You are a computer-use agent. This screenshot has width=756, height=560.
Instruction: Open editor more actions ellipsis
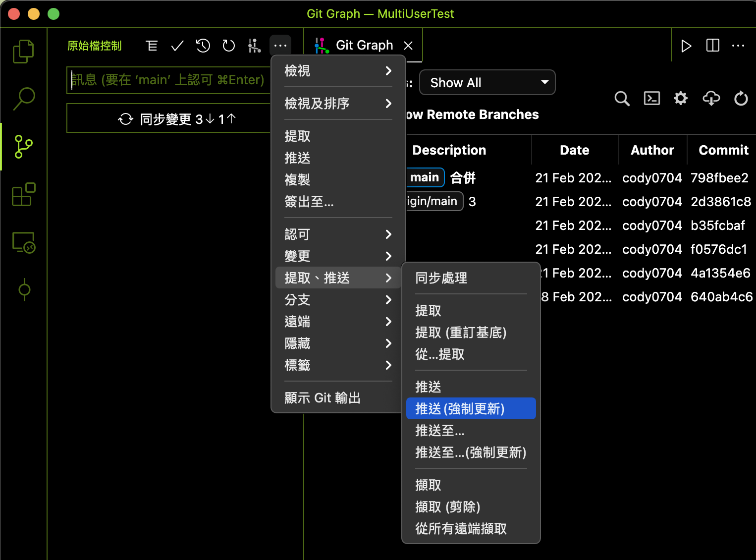point(738,46)
